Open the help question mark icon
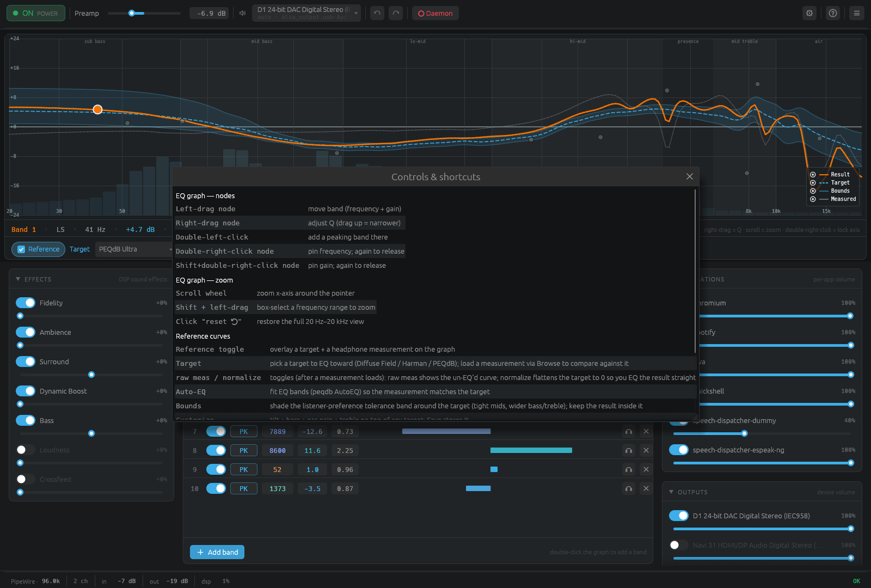The height and width of the screenshot is (588, 871). [833, 13]
